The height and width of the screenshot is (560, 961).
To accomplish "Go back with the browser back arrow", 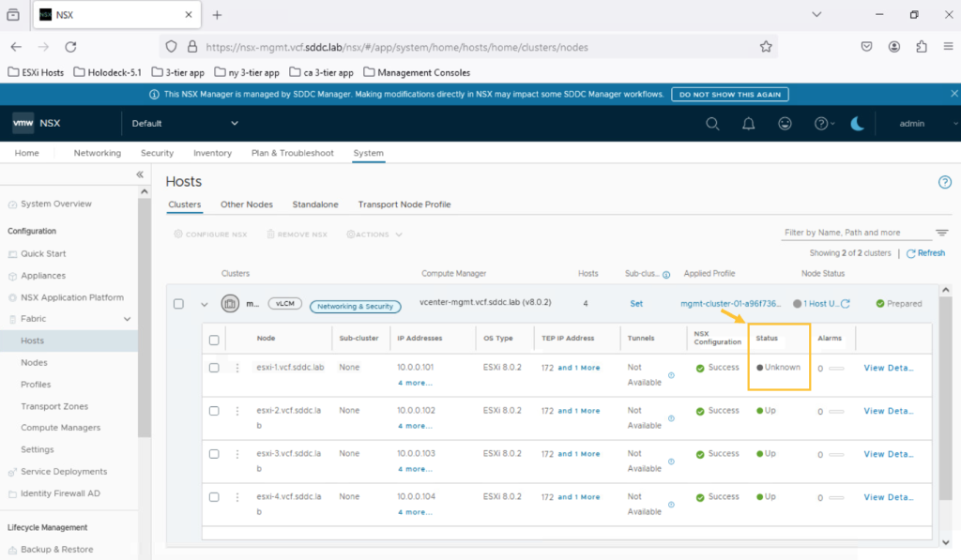I will click(16, 47).
